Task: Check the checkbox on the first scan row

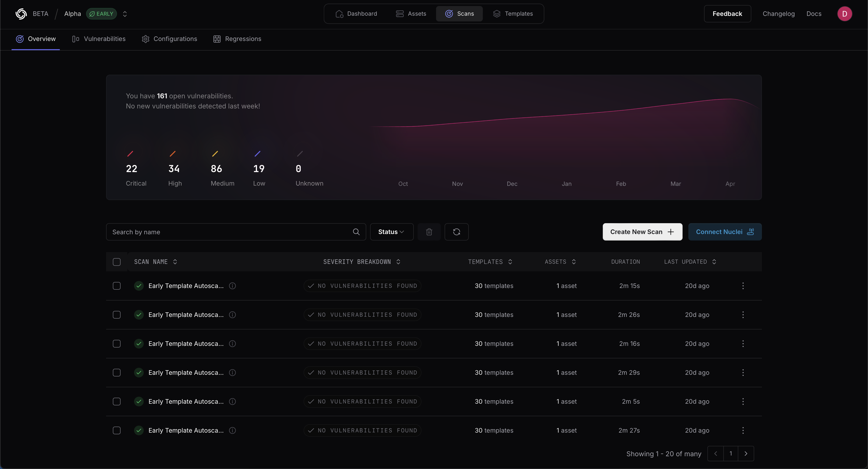Action: [117, 286]
